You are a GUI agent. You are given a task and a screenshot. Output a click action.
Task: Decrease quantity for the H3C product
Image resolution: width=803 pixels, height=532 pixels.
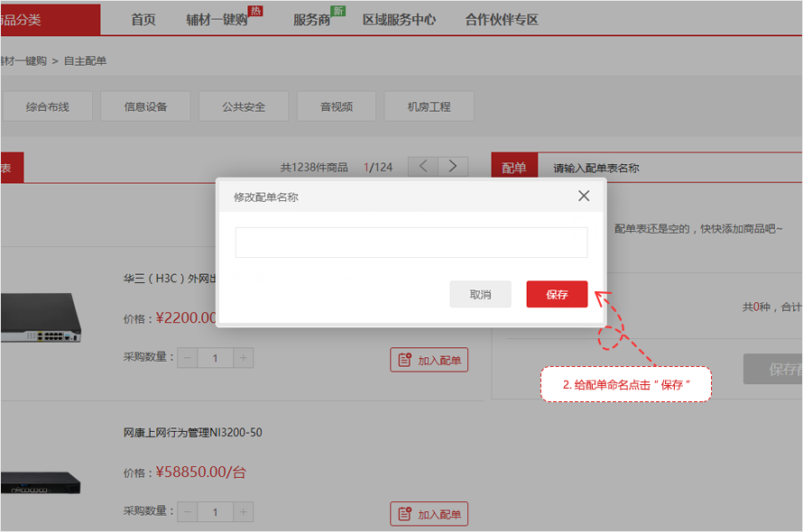click(187, 358)
